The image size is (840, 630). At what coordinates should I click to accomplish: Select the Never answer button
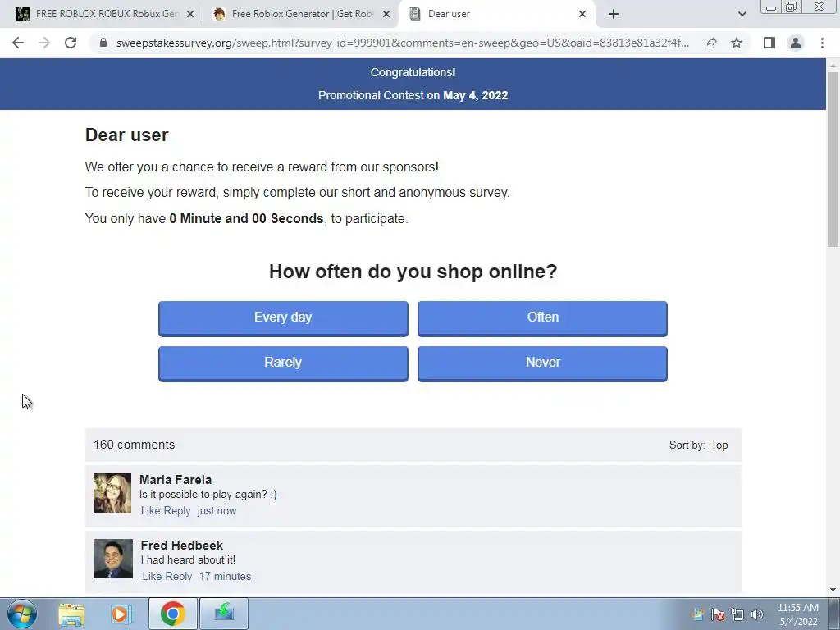543,363
